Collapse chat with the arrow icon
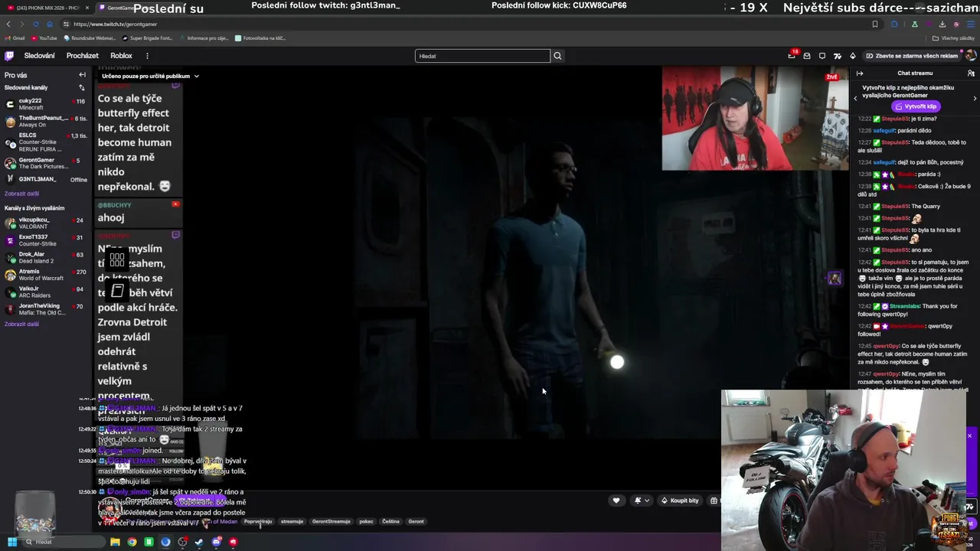 (860, 73)
